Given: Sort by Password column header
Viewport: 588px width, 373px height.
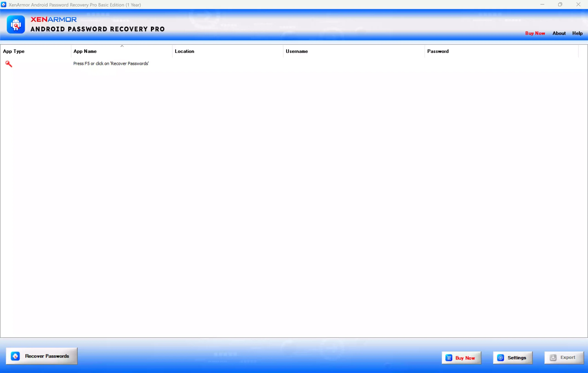Looking at the screenshot, I should coord(501,51).
